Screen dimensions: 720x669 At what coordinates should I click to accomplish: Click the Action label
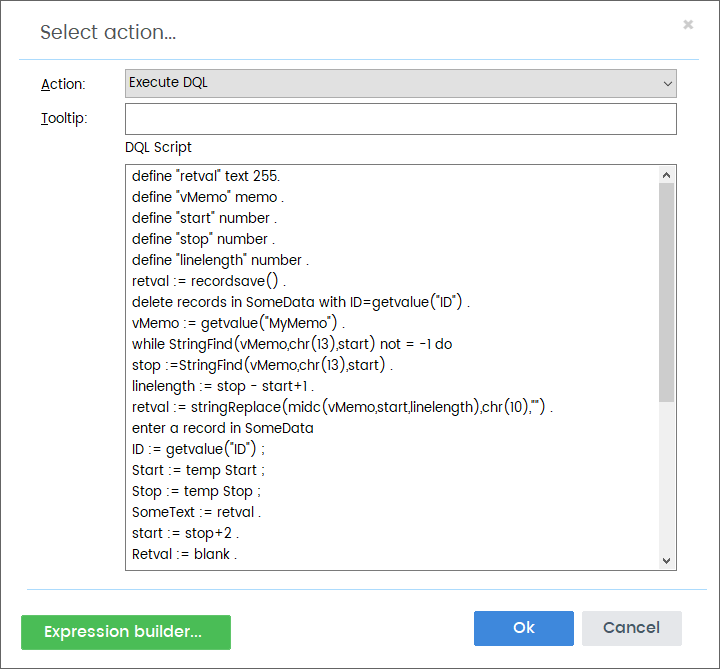tap(63, 84)
